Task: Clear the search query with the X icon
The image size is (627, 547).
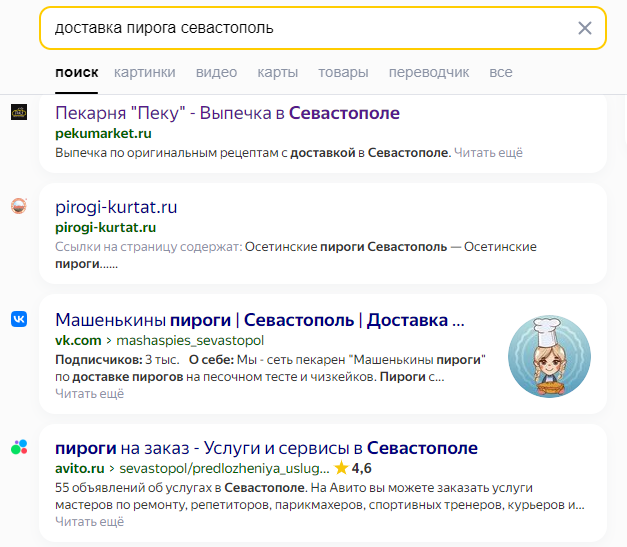Action: [585, 28]
